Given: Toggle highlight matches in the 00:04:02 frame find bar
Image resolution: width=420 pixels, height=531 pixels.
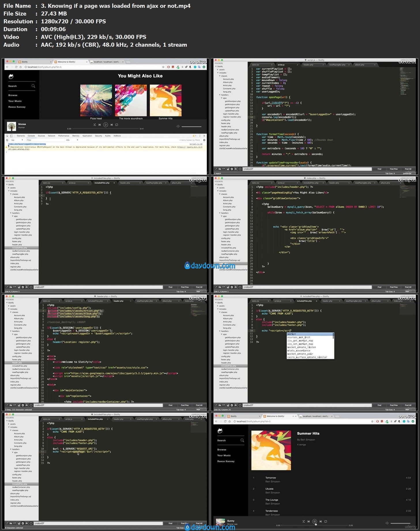Looking at the screenshot, I should tap(240, 287).
